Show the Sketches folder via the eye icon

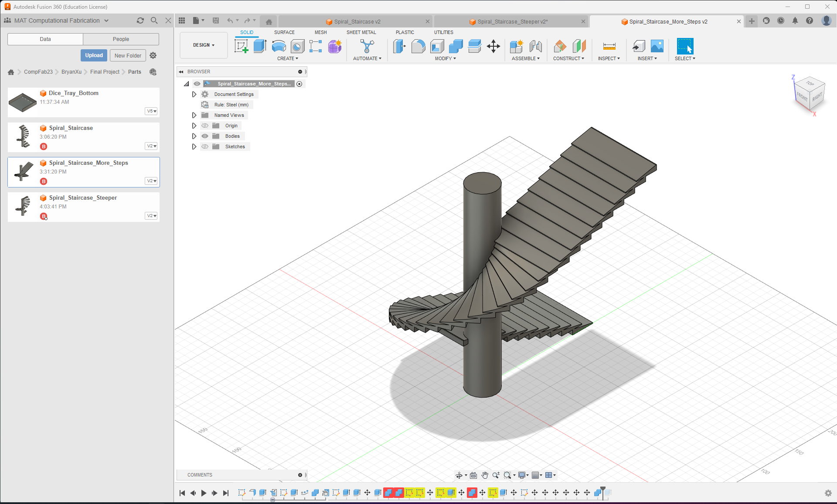tap(205, 146)
